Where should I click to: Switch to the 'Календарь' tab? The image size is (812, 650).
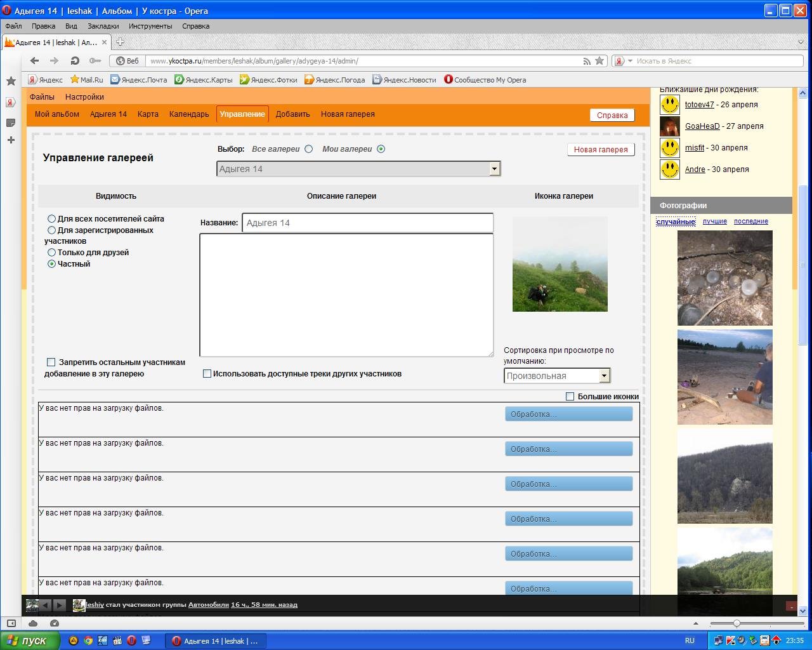coord(188,114)
